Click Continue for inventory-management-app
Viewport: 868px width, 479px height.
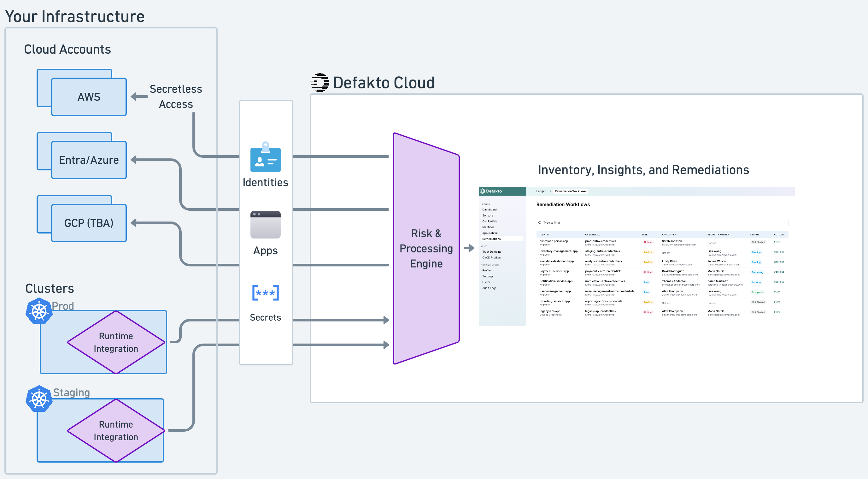(779, 252)
